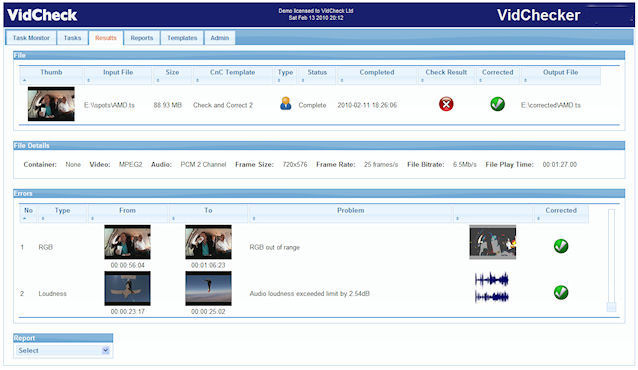Click the Errors list scrollbar thumb
The width and height of the screenshot is (638, 370).
[x=611, y=307]
